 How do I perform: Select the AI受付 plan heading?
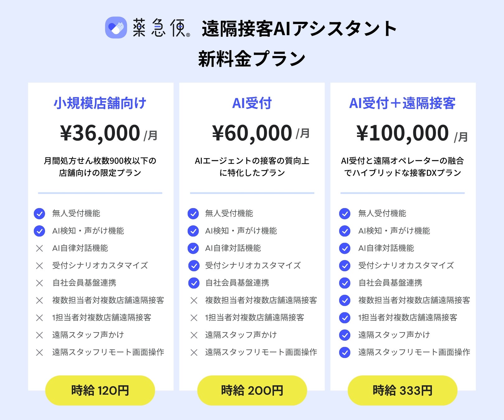pos(252,103)
